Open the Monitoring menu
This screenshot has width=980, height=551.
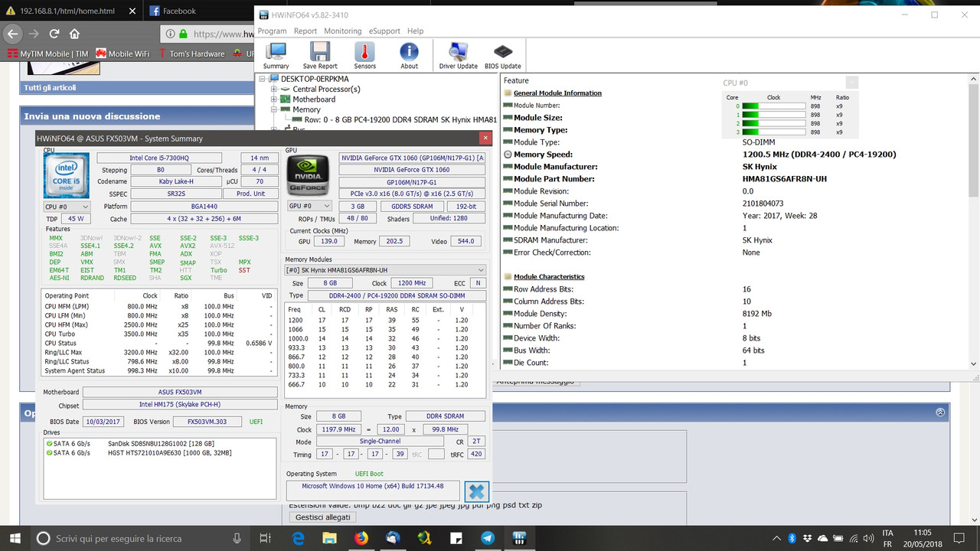tap(342, 31)
